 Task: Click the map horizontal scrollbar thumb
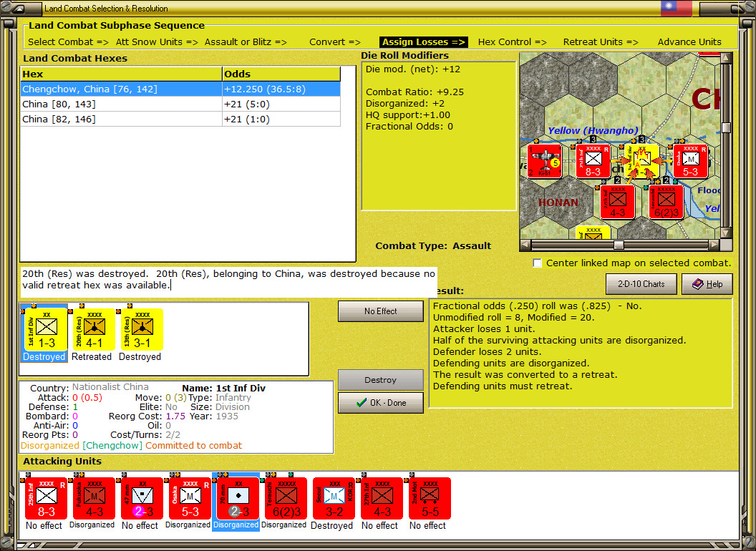coord(619,245)
